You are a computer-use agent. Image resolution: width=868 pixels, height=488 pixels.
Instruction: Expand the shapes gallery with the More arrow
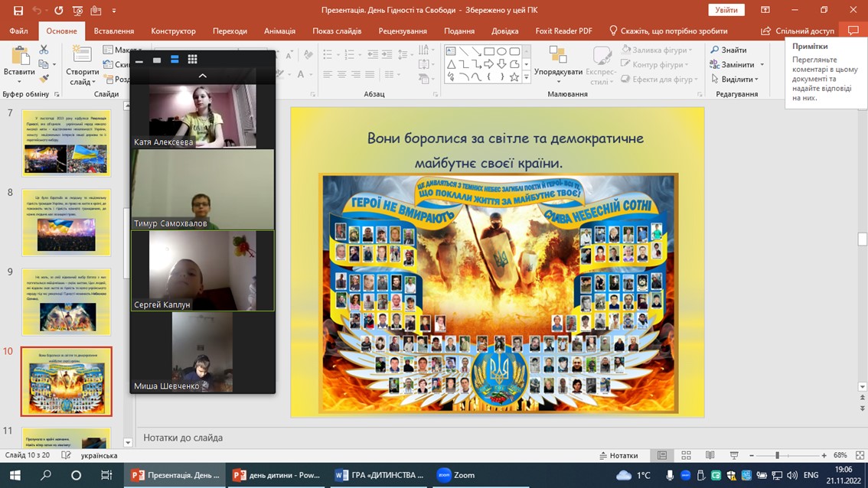527,78
